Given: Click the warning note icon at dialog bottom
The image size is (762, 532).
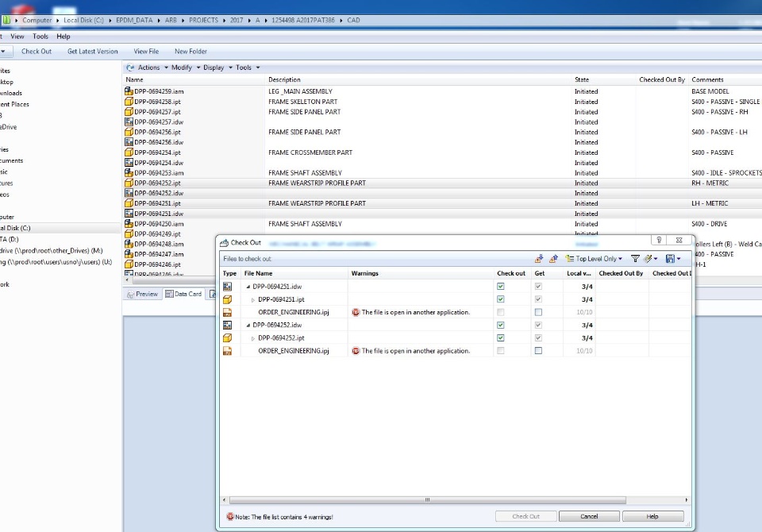Looking at the screenshot, I should pyautogui.click(x=230, y=516).
